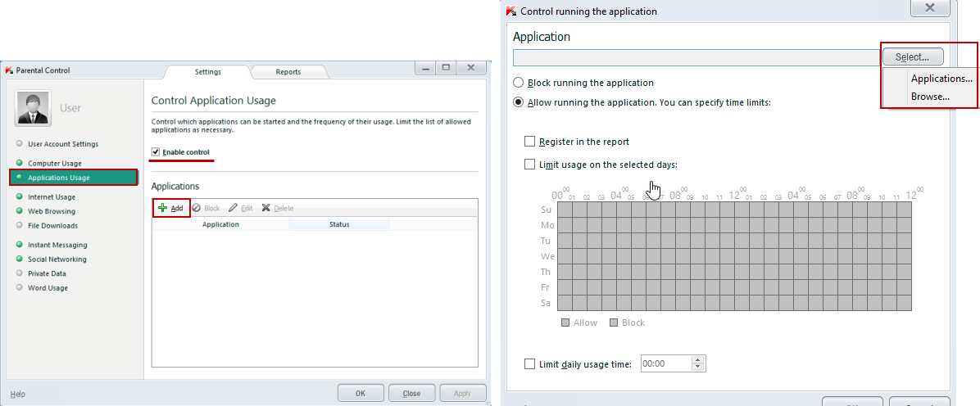980x406 pixels.
Task: Click the Delete toolbar button
Action: 277,208
